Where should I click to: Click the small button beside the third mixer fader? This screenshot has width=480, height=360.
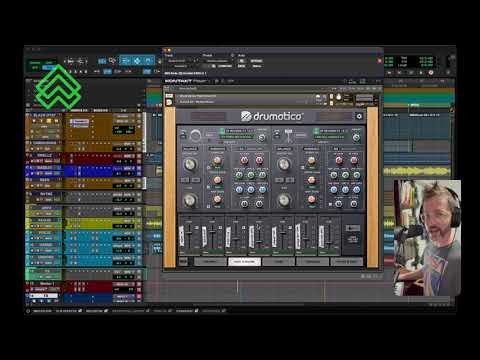(244, 228)
